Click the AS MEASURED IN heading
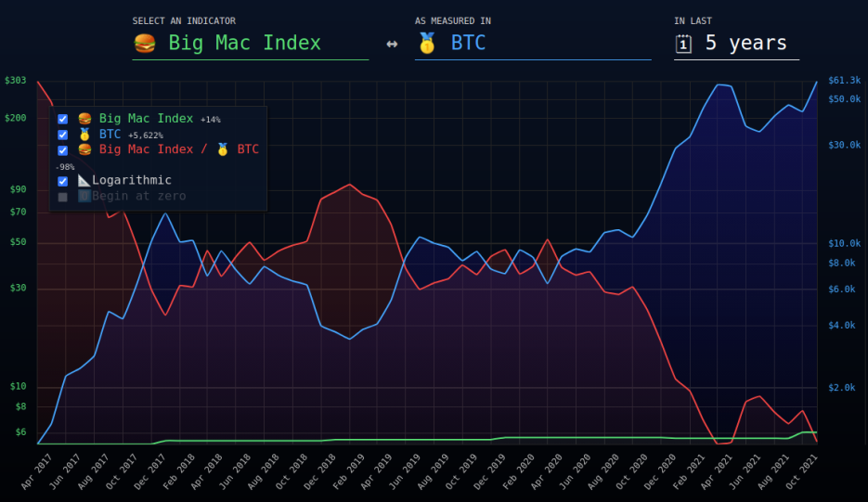The width and height of the screenshot is (868, 502). (x=453, y=21)
